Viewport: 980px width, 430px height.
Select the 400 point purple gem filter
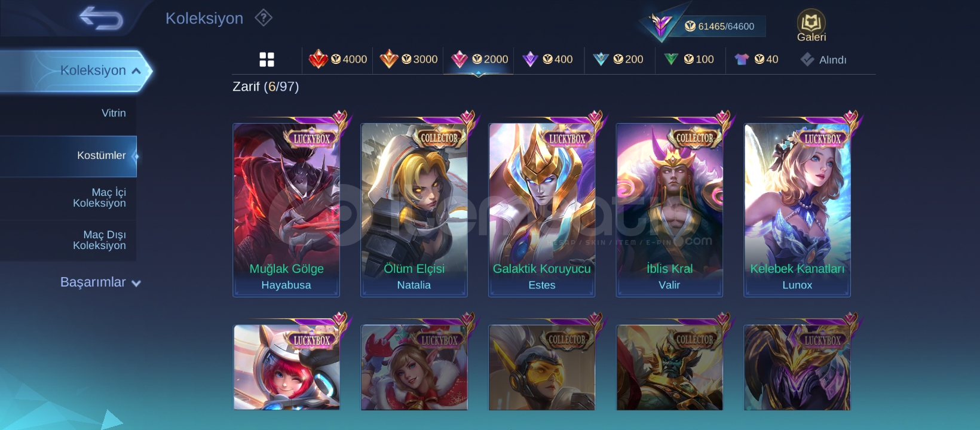547,59
